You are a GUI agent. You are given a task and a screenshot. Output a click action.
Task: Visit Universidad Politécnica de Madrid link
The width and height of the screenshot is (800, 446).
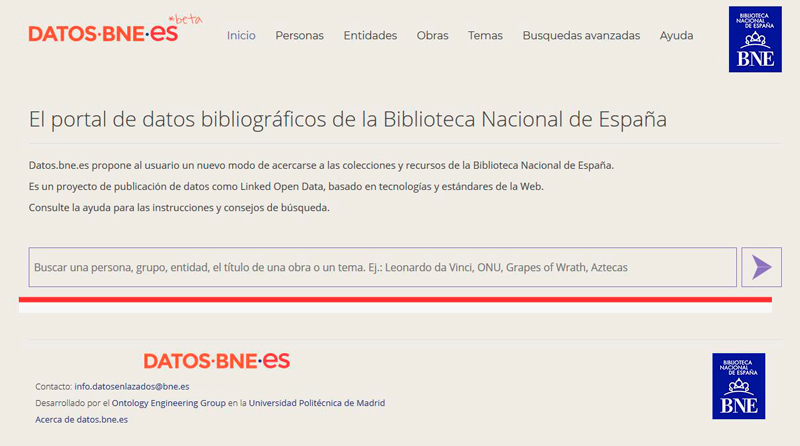(x=317, y=403)
